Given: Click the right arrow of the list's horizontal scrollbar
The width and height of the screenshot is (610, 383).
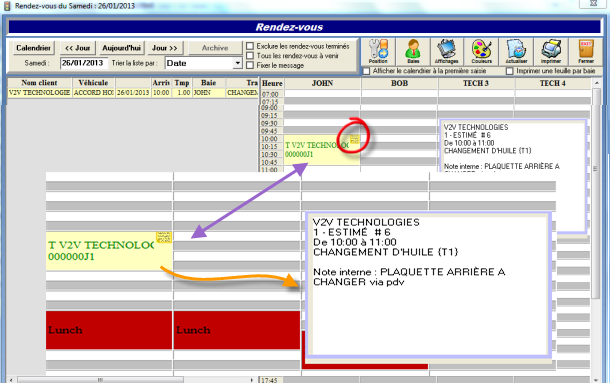Looking at the screenshot, I should pyautogui.click(x=251, y=380).
